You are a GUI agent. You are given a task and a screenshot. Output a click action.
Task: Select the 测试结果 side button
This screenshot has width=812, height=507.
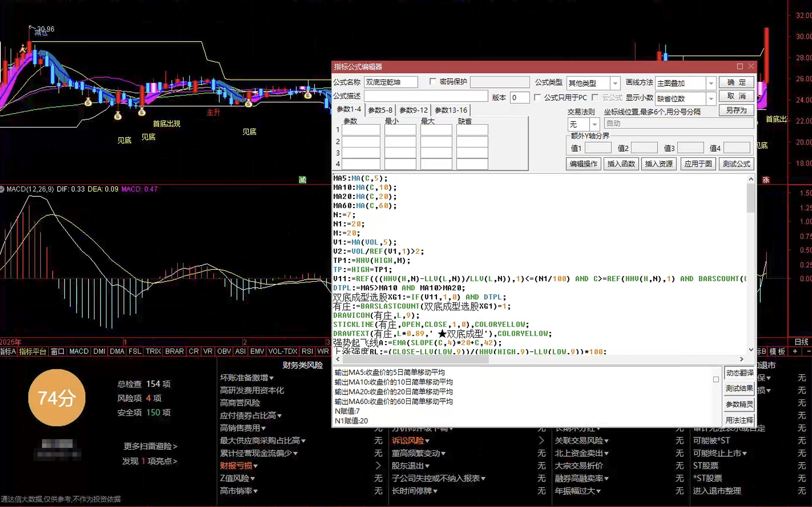pos(739,388)
